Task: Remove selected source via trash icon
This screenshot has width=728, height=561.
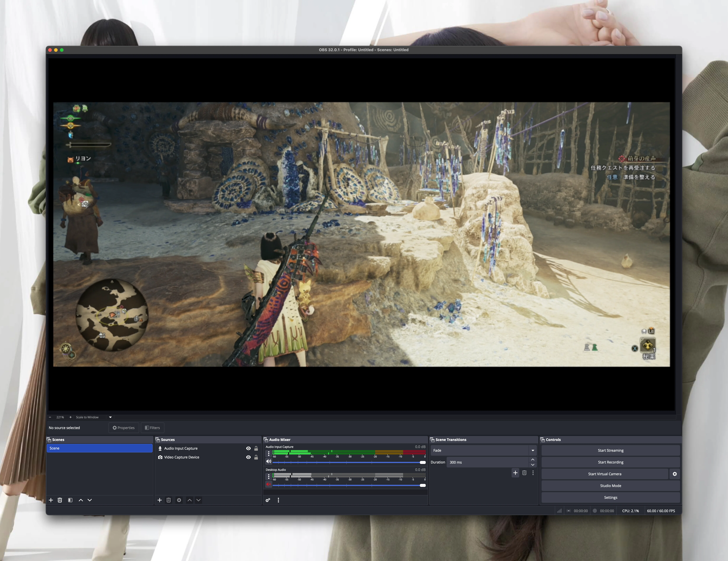Action: point(169,500)
